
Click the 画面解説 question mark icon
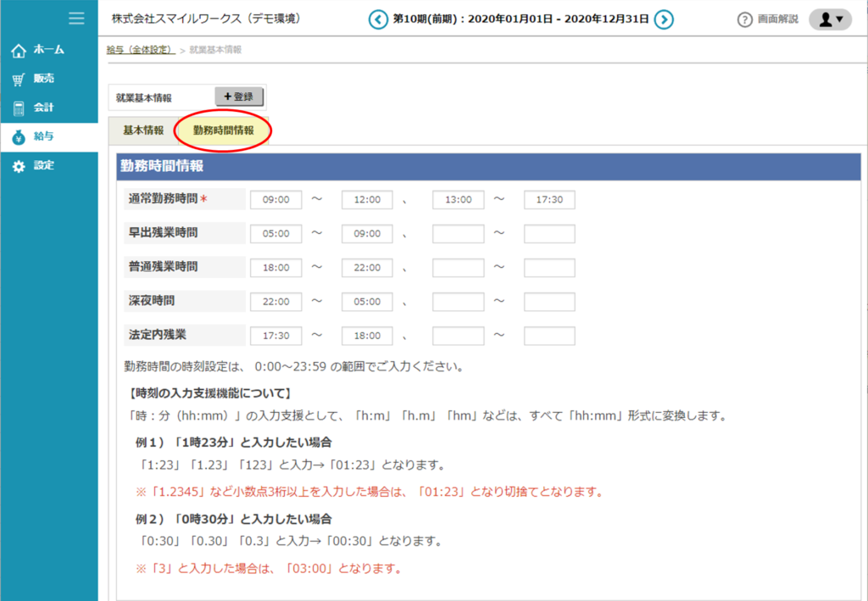(744, 20)
